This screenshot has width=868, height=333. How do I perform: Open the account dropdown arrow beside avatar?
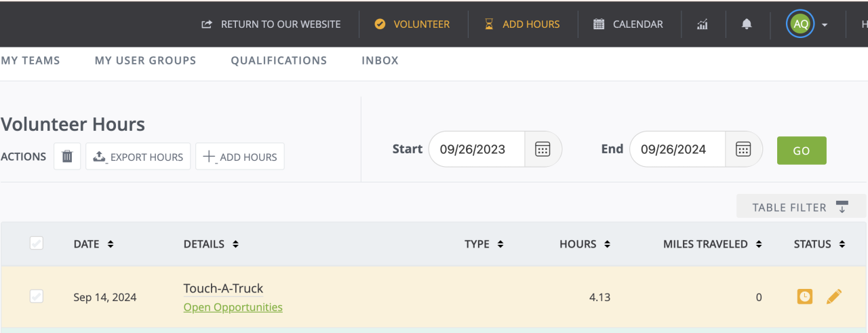coord(825,25)
